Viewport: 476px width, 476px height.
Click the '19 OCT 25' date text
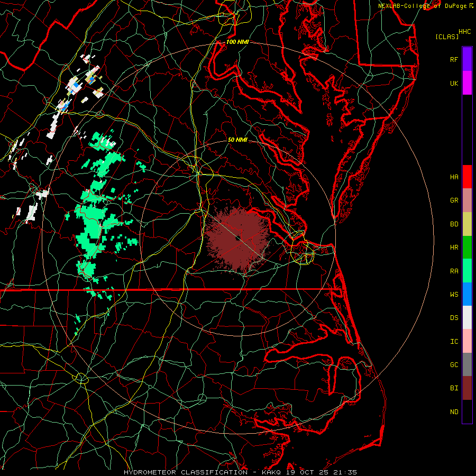point(307,472)
